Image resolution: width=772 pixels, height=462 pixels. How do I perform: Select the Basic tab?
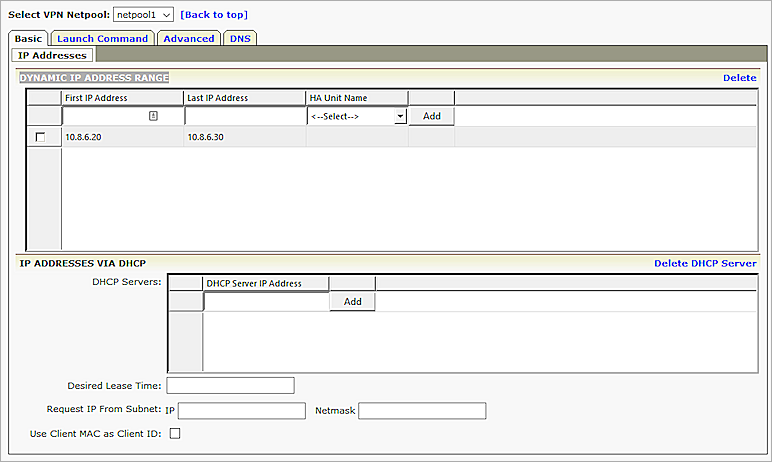[x=28, y=38]
